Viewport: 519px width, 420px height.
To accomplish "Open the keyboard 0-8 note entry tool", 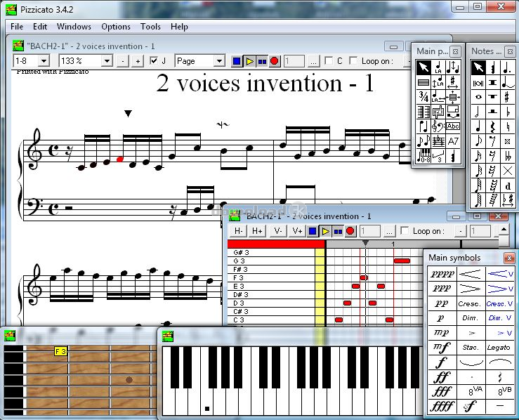I will pos(423,156).
